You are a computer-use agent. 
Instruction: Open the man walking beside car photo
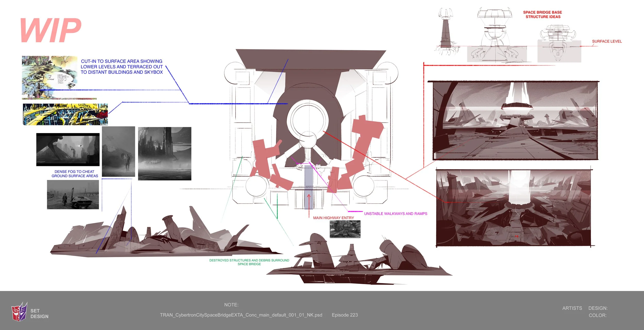[73, 194]
